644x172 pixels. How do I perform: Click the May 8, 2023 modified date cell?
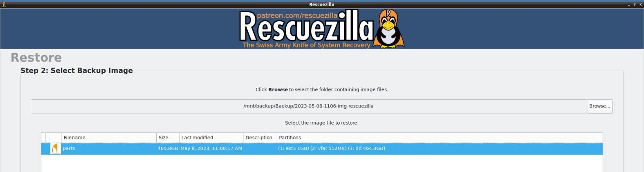(x=211, y=149)
